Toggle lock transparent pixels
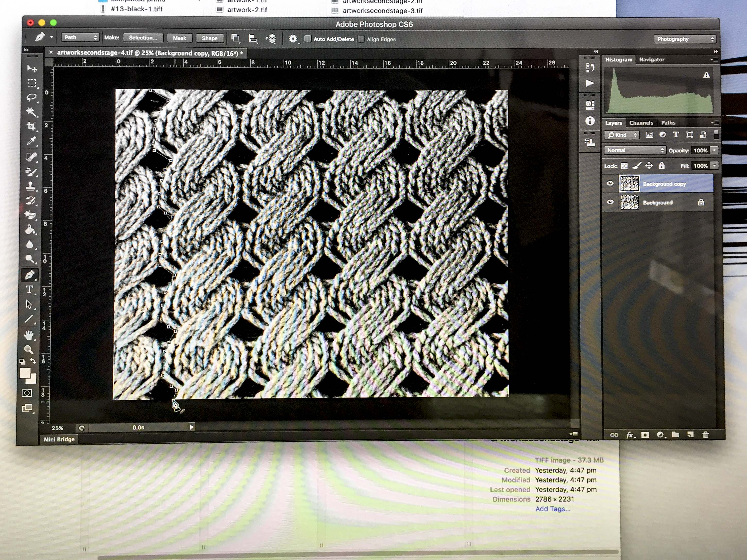This screenshot has height=560, width=747. [x=624, y=166]
